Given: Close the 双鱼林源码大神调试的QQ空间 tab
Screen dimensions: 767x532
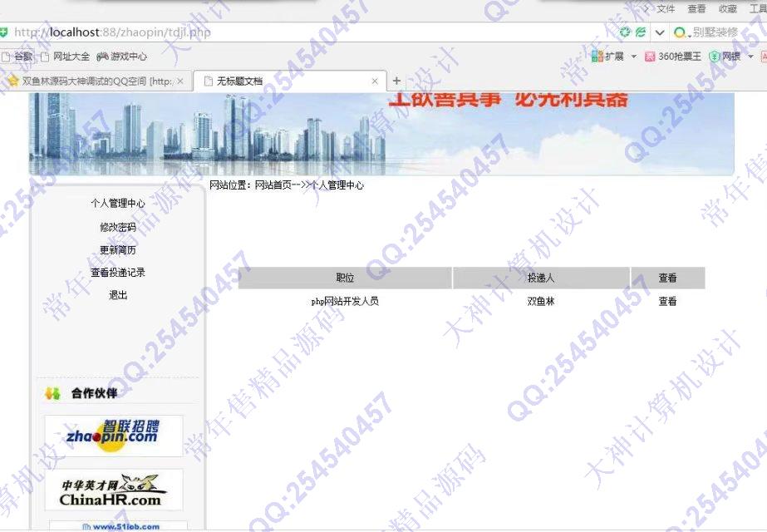Looking at the screenshot, I should coord(180,81).
